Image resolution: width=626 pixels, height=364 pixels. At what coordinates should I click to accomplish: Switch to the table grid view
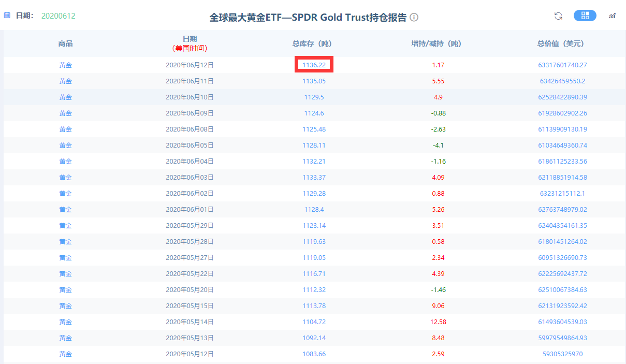click(x=585, y=16)
